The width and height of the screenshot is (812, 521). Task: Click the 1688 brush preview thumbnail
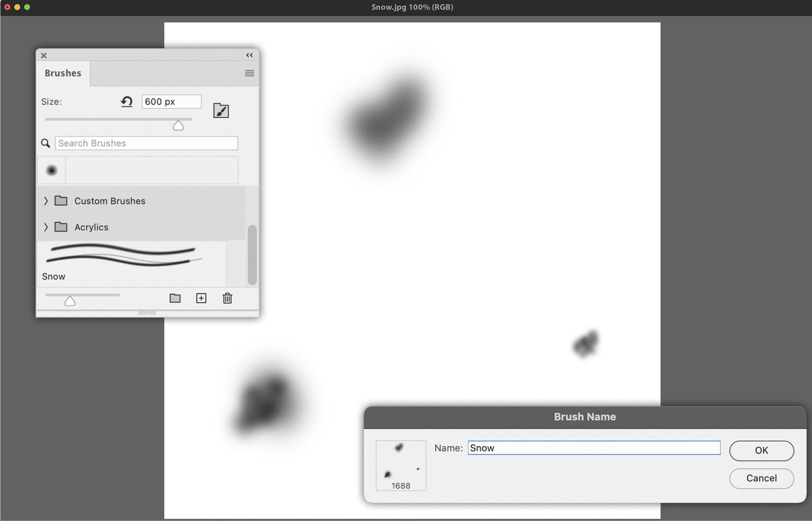[x=401, y=465]
